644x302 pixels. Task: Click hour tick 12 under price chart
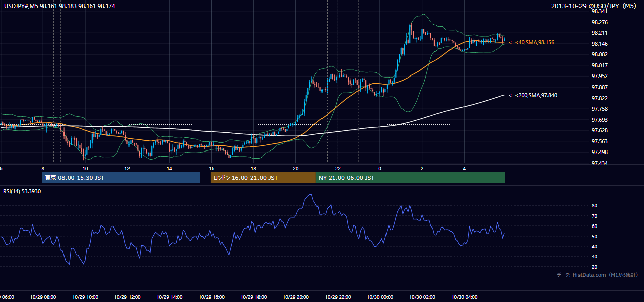pos(127,168)
